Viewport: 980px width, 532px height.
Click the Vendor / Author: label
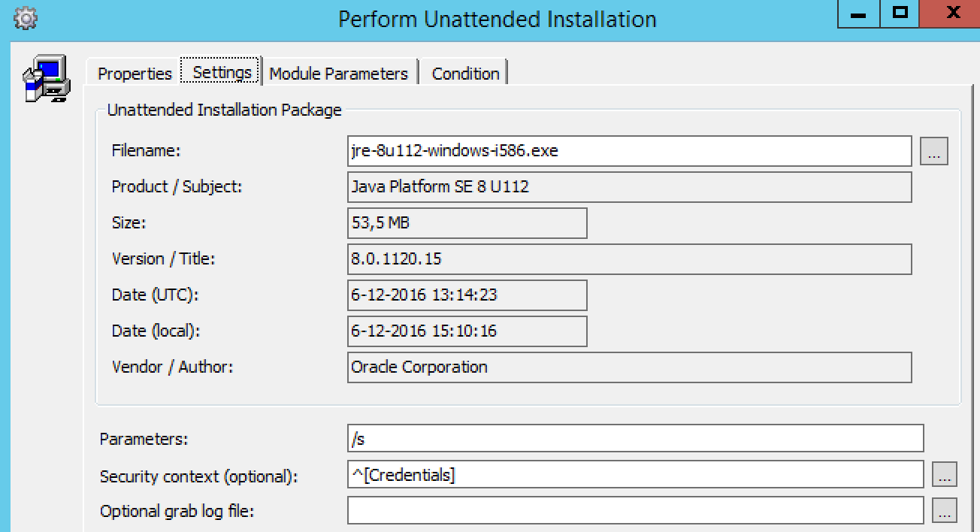(172, 367)
